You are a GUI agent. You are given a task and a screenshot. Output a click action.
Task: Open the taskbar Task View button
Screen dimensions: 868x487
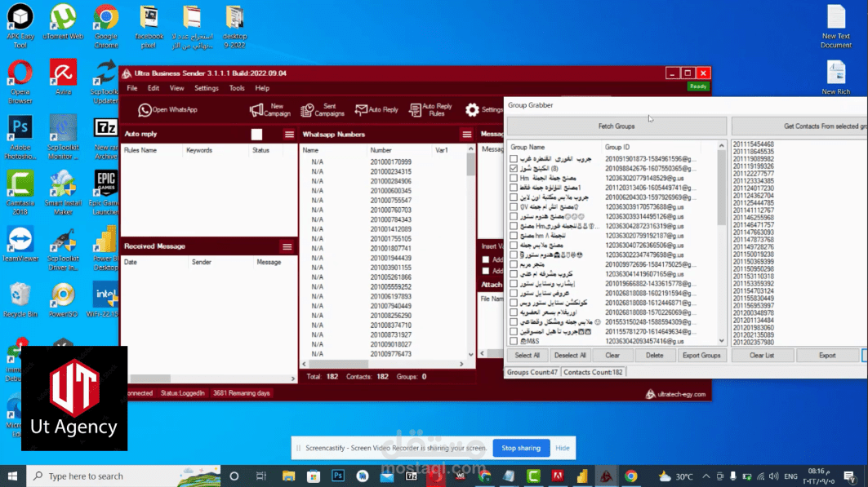pyautogui.click(x=260, y=476)
